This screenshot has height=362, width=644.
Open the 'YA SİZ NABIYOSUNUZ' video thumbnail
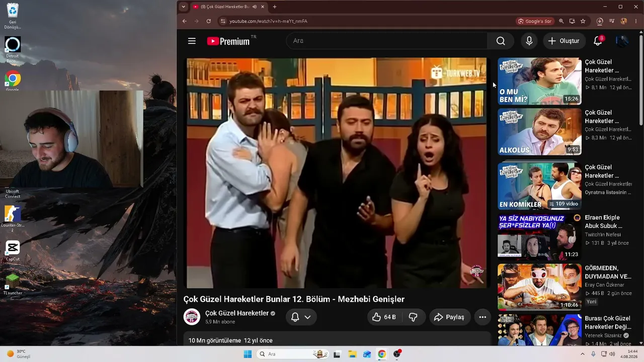(x=539, y=237)
